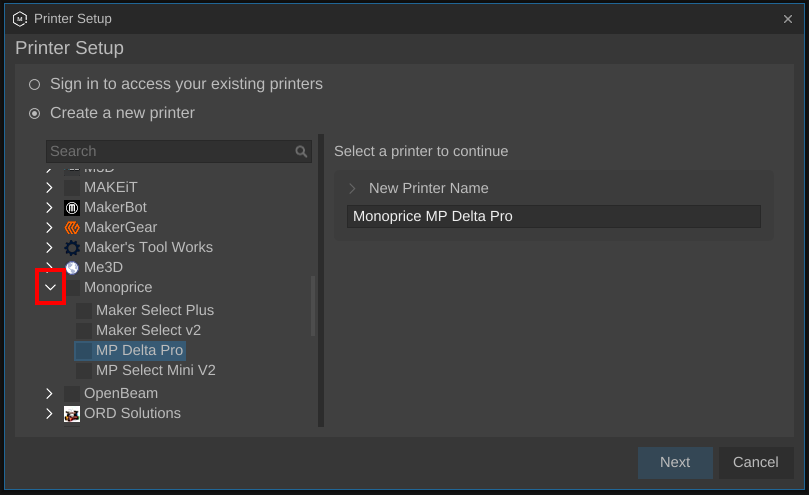
Task: Expand the MakerGear manufacturer node
Action: 49,228
